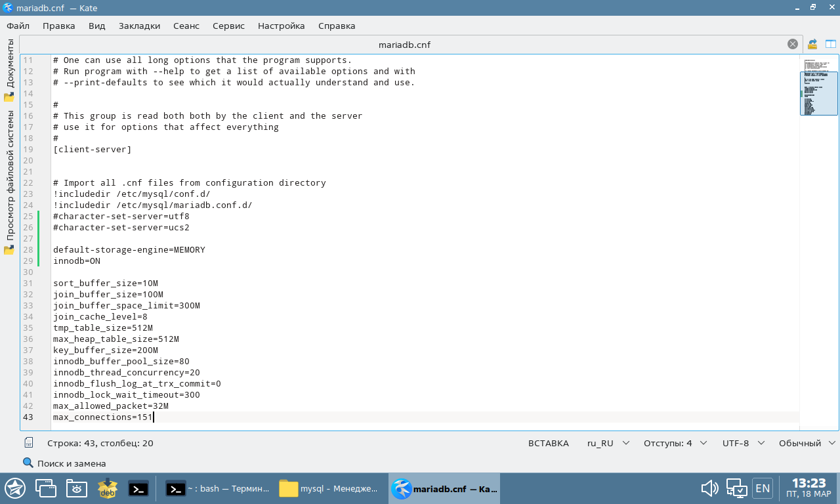
Task: Switch keyboard layout via EN indicator
Action: pos(763,488)
